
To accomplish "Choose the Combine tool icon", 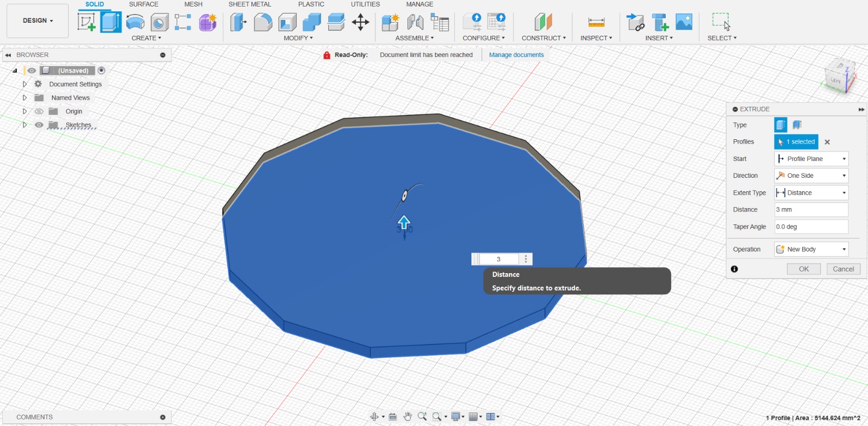I will point(312,22).
